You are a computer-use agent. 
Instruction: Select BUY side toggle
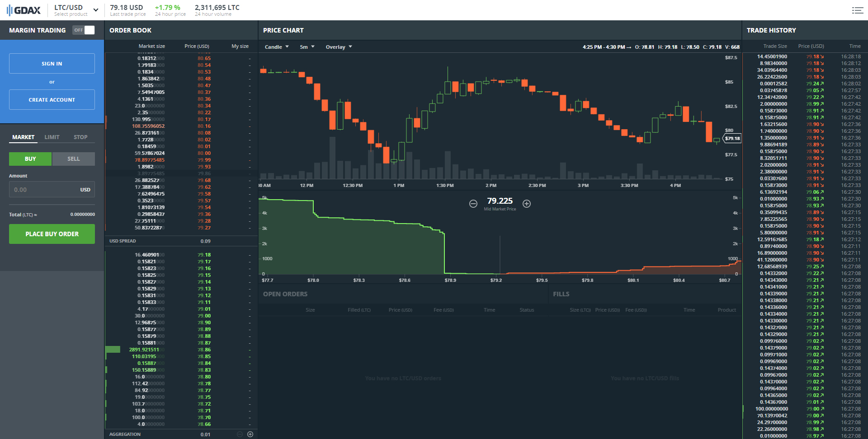click(30, 159)
